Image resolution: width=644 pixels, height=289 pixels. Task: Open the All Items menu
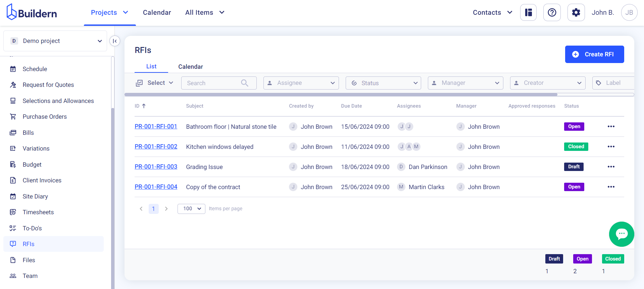click(x=204, y=13)
